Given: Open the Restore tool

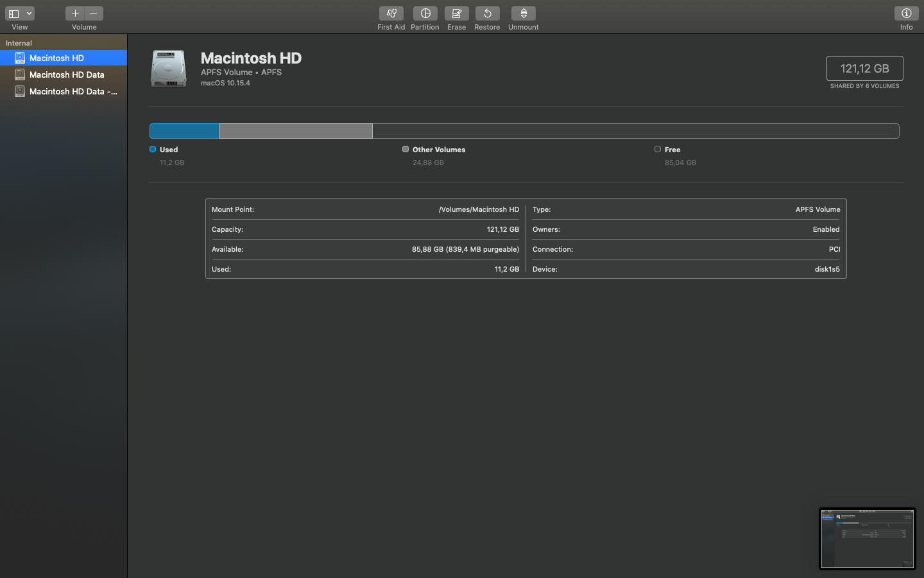Looking at the screenshot, I should point(487,13).
